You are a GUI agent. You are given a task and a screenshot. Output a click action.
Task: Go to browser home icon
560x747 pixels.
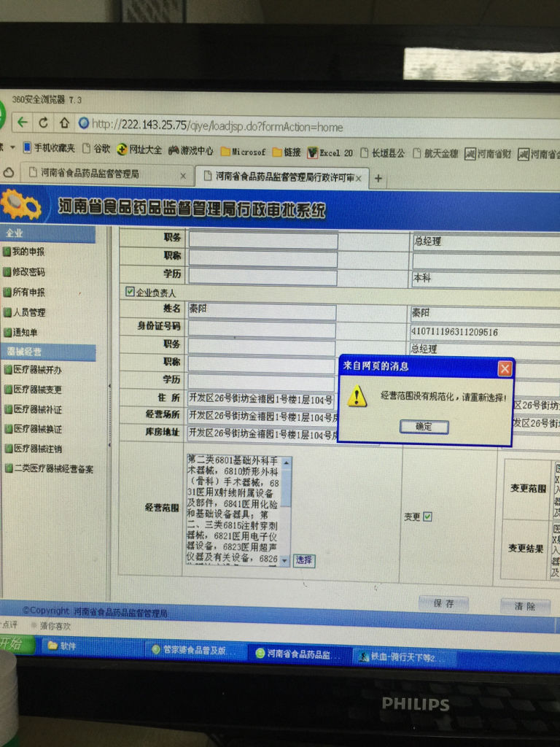64,123
